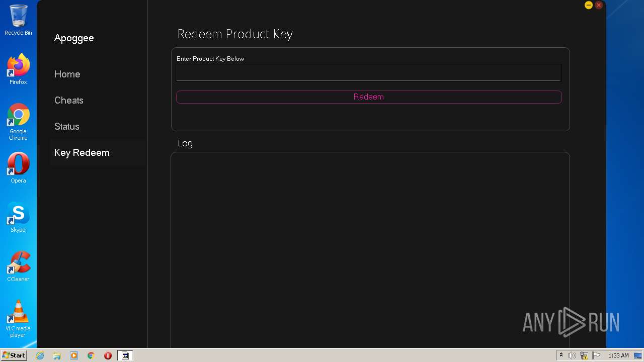Select the Skype desktop shortcut
644x362 pixels.
(x=18, y=217)
